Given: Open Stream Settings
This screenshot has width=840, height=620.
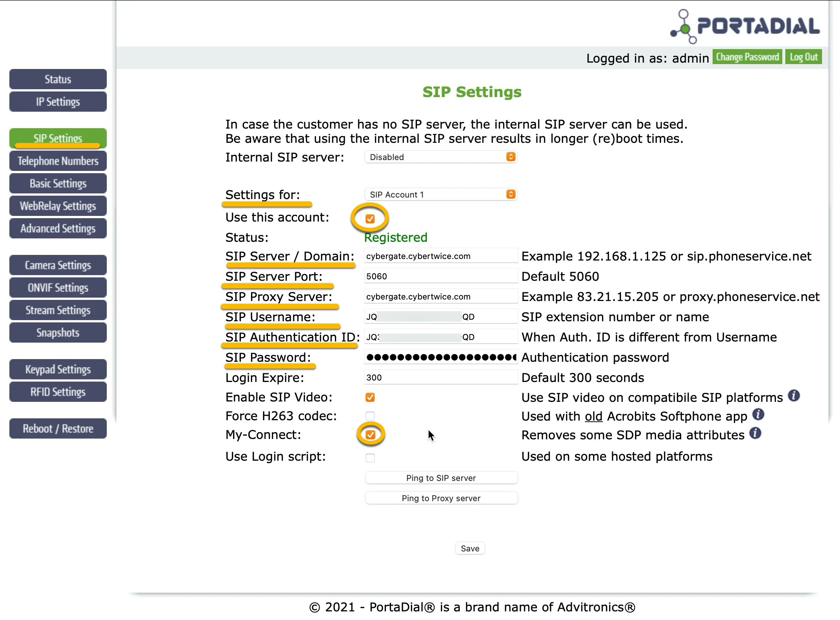Looking at the screenshot, I should click(58, 310).
